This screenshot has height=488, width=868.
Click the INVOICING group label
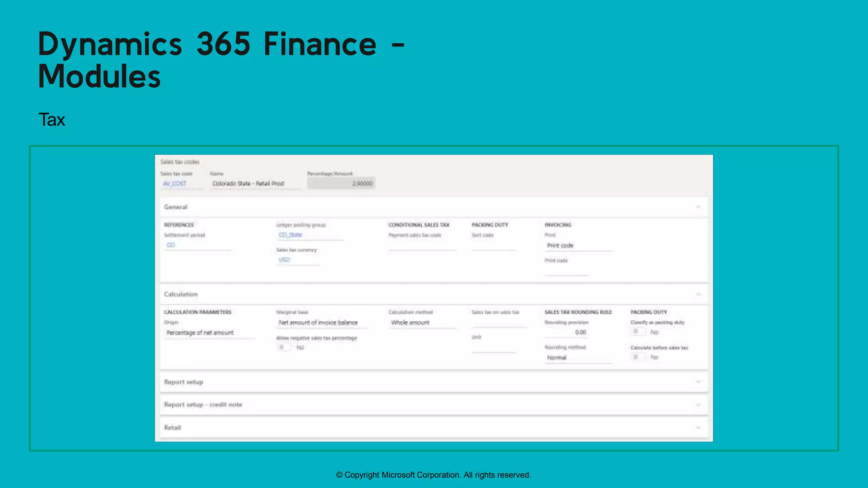pos(558,225)
